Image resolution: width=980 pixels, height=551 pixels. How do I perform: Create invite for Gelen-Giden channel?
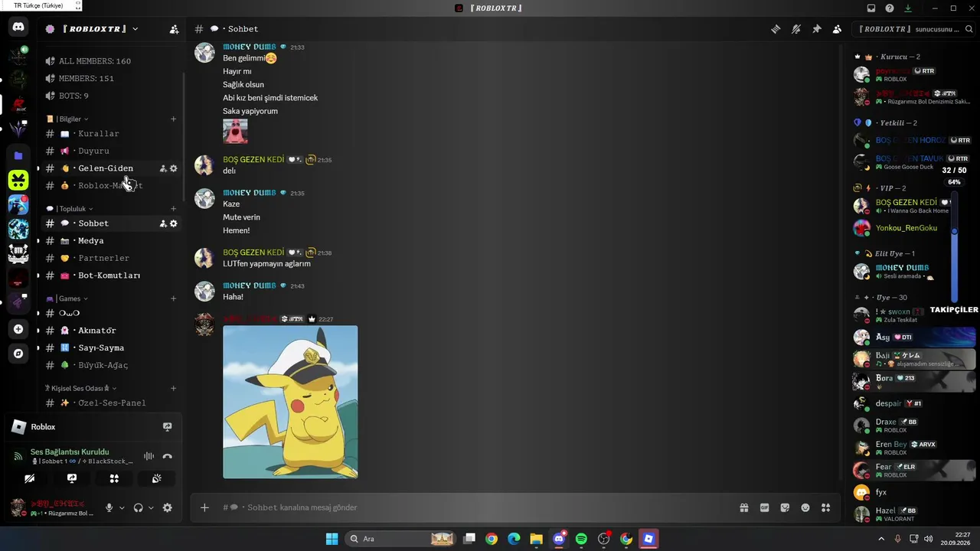[x=163, y=168]
